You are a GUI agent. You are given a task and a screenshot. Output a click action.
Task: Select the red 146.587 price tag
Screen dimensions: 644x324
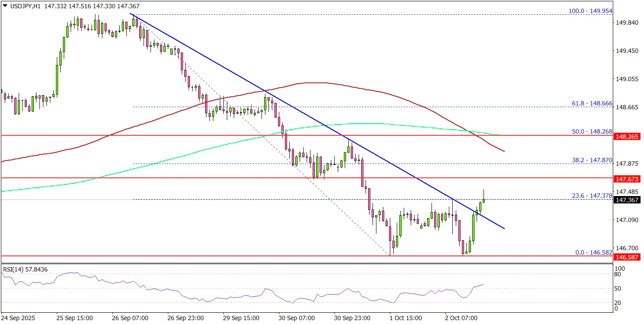(628, 257)
